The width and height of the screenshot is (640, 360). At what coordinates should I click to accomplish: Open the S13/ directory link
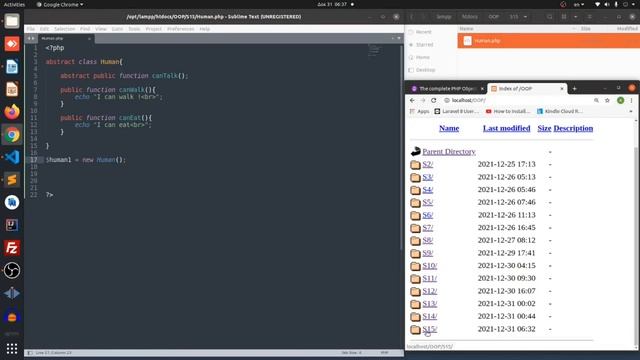[429, 304]
